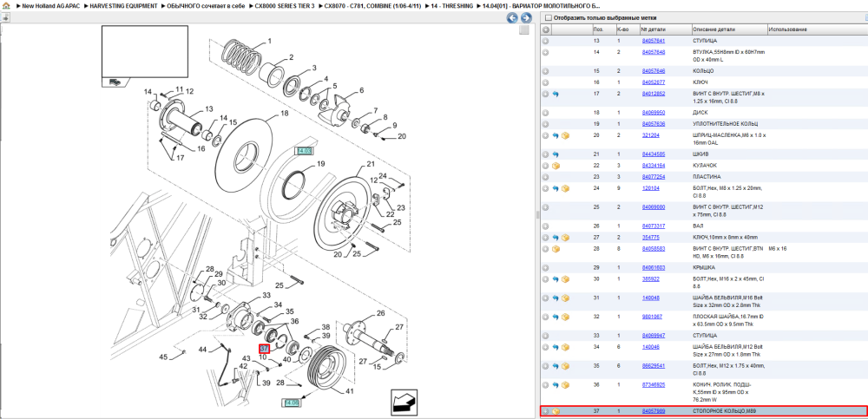Click the blue replacement arrow for part 385922
Viewport: 868px width, 419px height.
tap(556, 279)
